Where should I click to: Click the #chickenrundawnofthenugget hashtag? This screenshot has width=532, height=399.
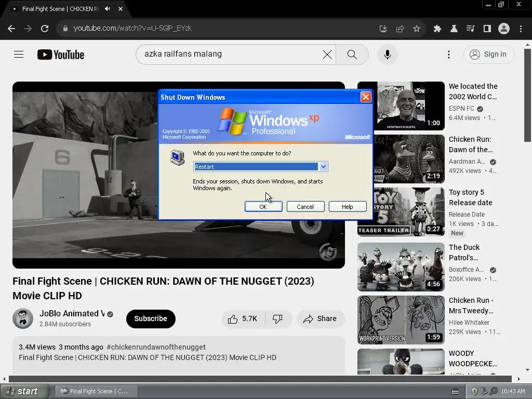pyautogui.click(x=156, y=347)
